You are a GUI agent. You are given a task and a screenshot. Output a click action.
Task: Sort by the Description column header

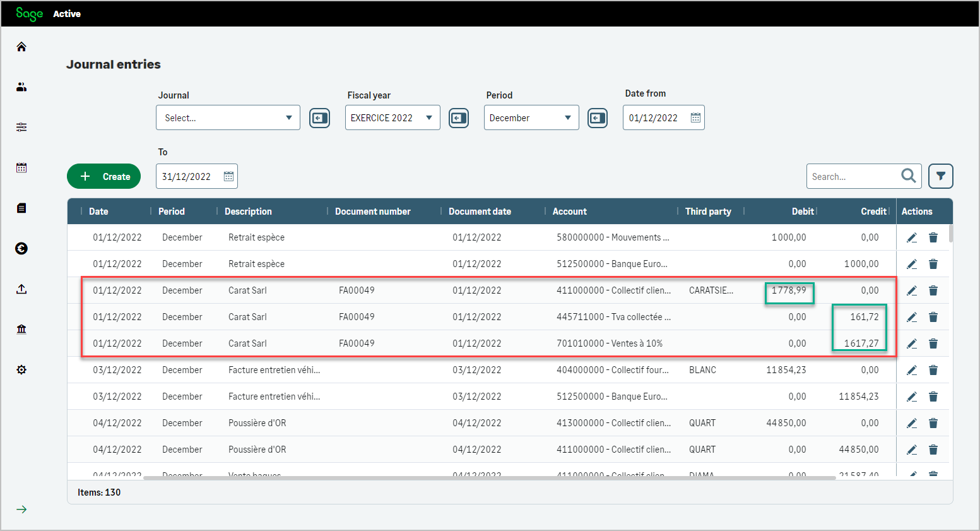248,212
